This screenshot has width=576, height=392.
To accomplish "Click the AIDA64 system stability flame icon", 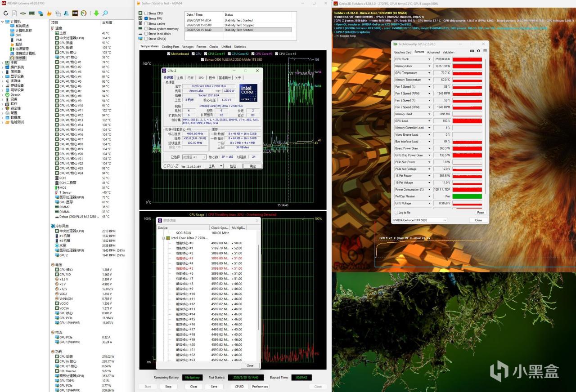I will [x=49, y=13].
